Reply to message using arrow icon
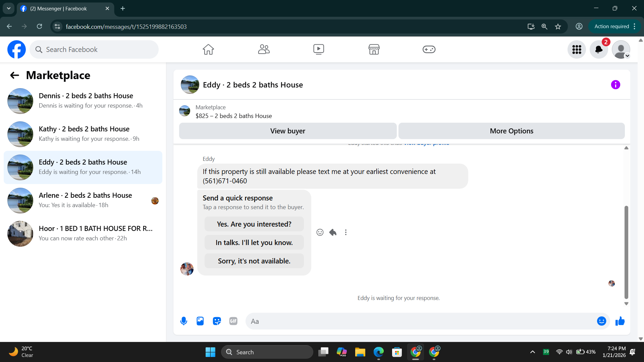 (x=333, y=232)
